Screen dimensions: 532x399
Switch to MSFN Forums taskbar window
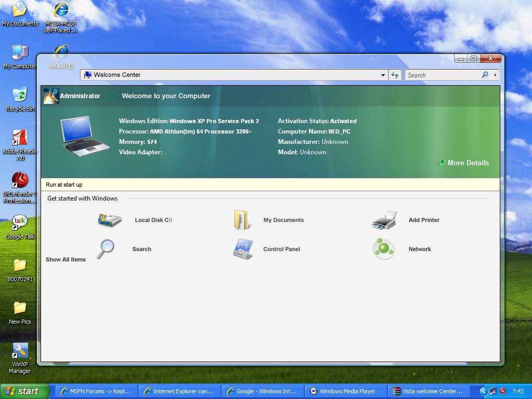96,391
